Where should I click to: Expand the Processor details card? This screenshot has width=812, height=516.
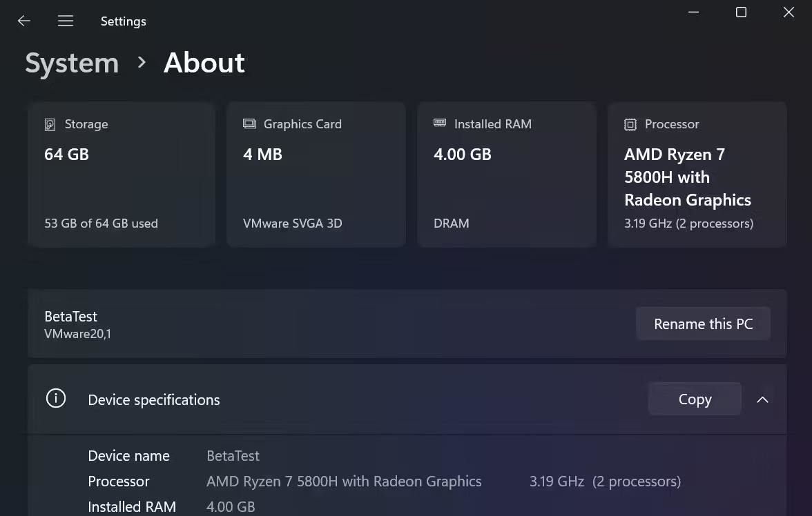click(697, 175)
